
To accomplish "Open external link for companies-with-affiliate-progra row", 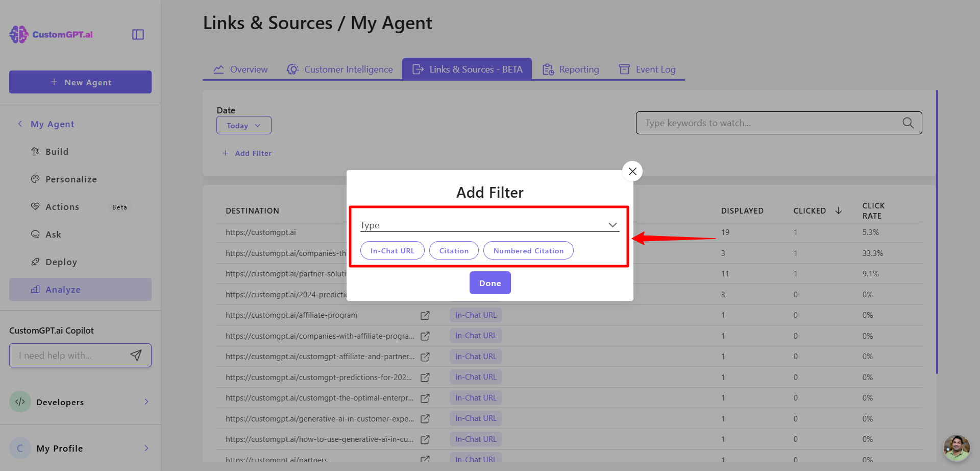I will [x=425, y=336].
